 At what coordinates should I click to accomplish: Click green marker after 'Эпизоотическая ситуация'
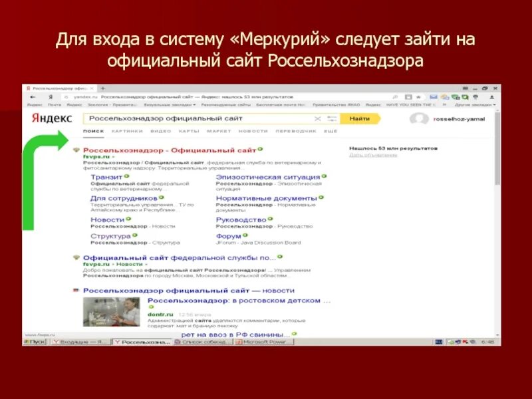[x=324, y=176]
